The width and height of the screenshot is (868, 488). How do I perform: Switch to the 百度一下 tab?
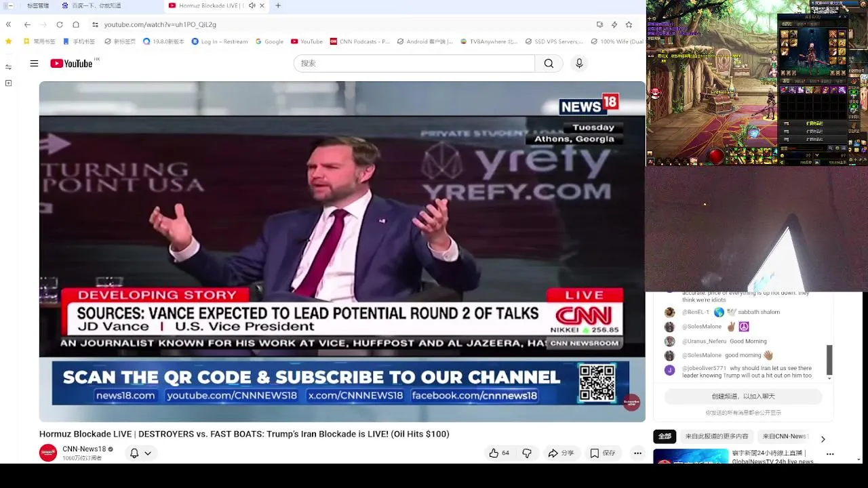click(95, 5)
